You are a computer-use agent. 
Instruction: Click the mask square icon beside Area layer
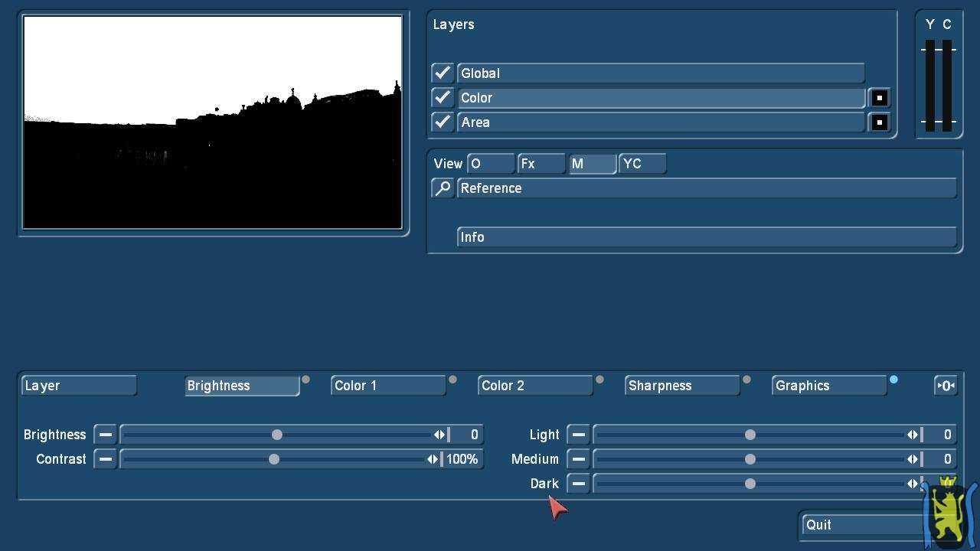pyautogui.click(x=879, y=122)
